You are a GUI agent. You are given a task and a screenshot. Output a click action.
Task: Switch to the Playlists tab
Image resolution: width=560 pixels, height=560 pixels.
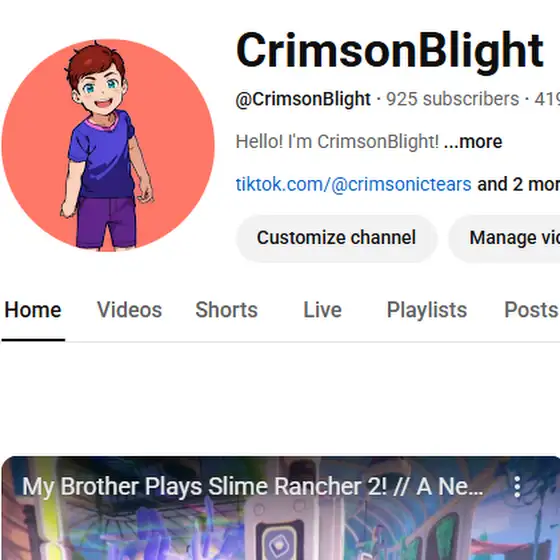(x=427, y=310)
